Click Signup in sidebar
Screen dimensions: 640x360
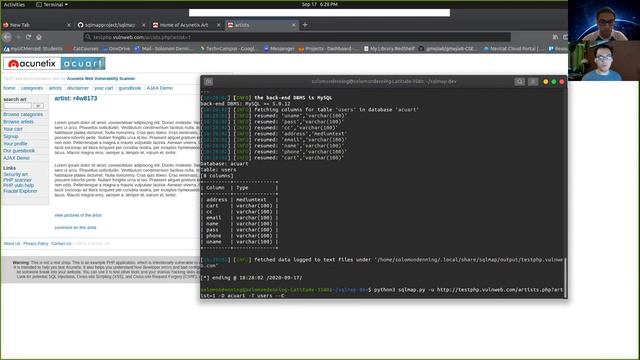[11, 136]
